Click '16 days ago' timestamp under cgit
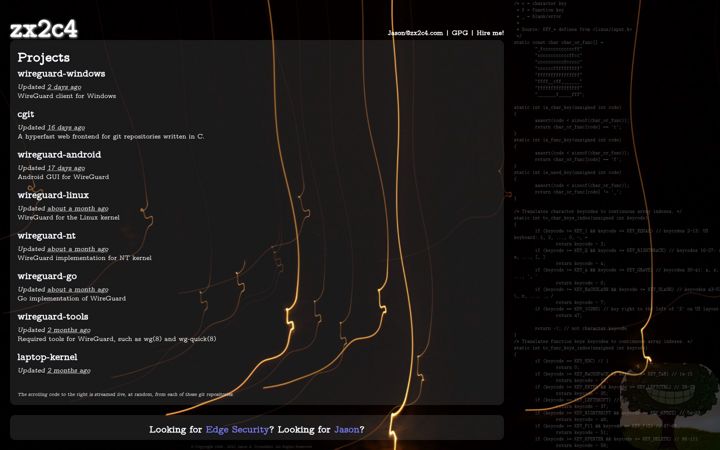Image resolution: width=720 pixels, height=450 pixels. [66, 127]
